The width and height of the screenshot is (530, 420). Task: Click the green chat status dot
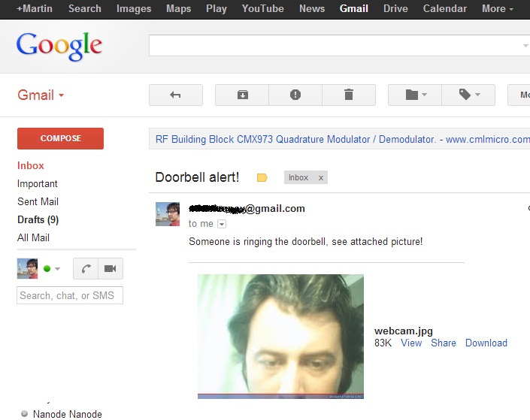point(47,269)
